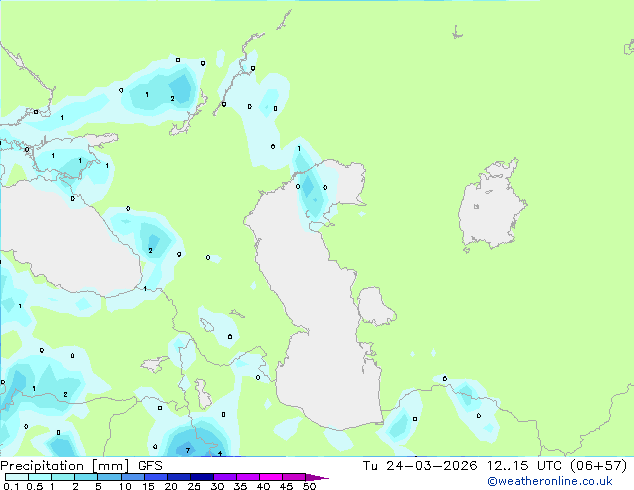Click the legend label 0.1
The image size is (634, 490).
tap(11, 486)
